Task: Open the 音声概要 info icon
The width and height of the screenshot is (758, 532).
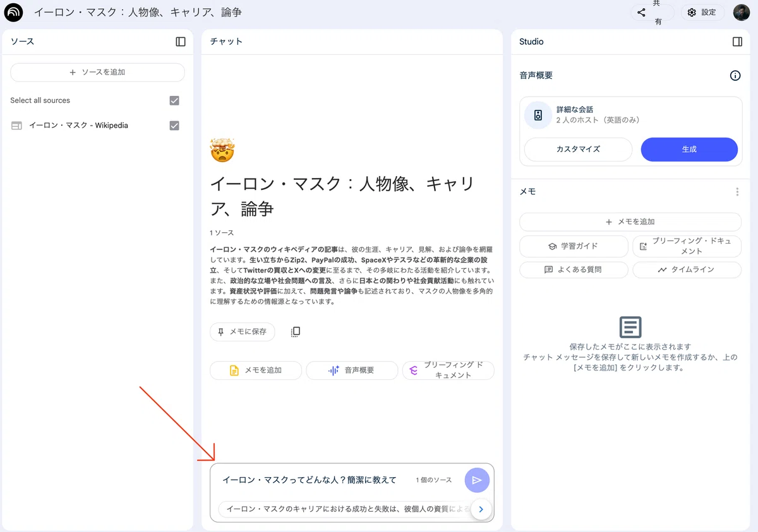Action: [x=735, y=76]
